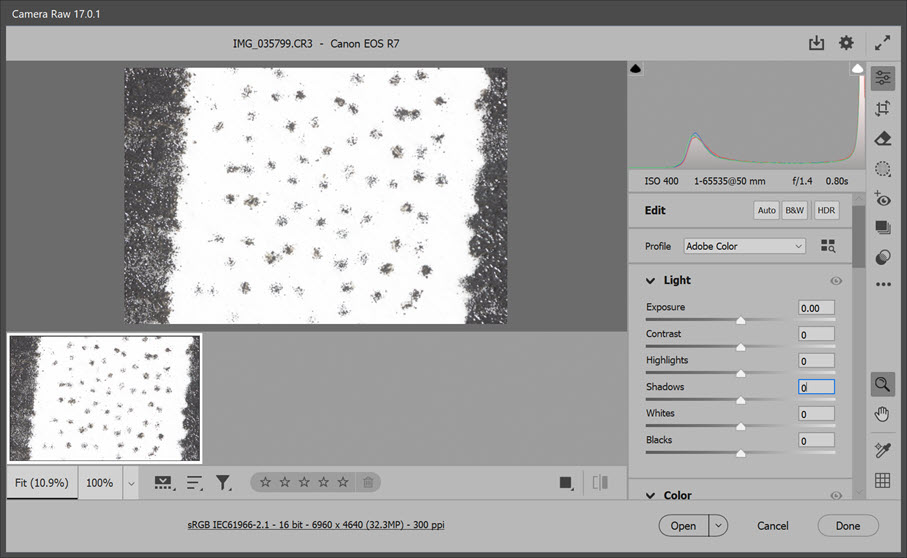Click the Done button
Screen dimensions: 907x558
click(x=848, y=526)
